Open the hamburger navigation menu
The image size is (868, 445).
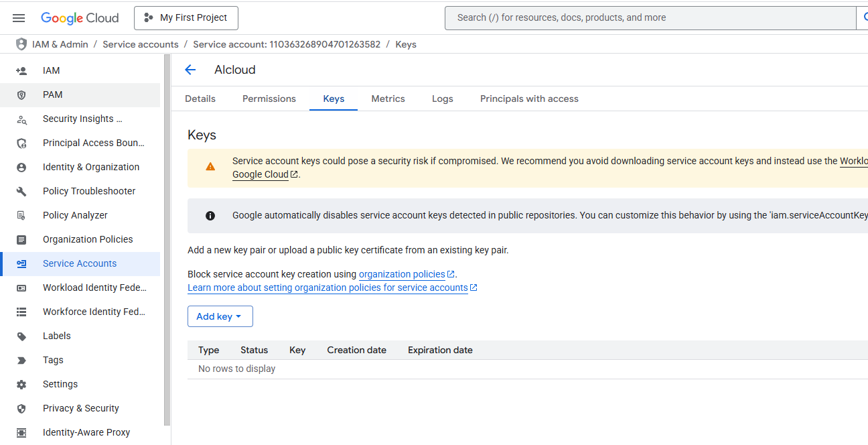19,18
